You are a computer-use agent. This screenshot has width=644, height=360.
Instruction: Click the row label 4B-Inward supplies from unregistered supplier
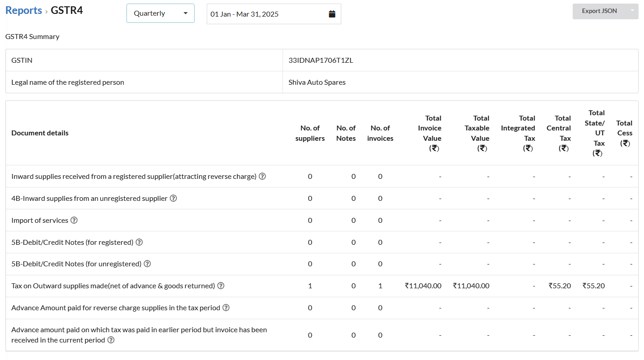[x=89, y=198]
